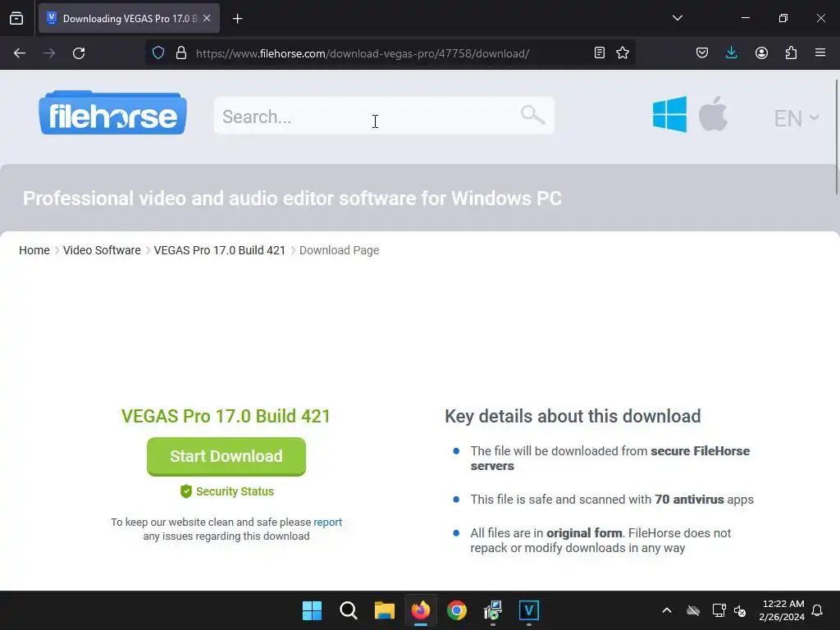Click the report link
This screenshot has height=630, width=840.
point(327,523)
